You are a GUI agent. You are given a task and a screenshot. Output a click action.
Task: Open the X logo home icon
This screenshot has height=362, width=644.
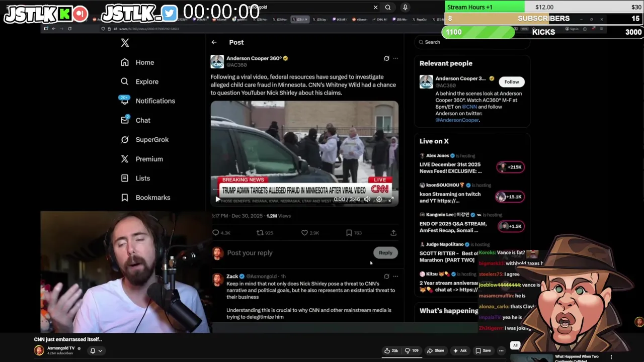pos(125,43)
